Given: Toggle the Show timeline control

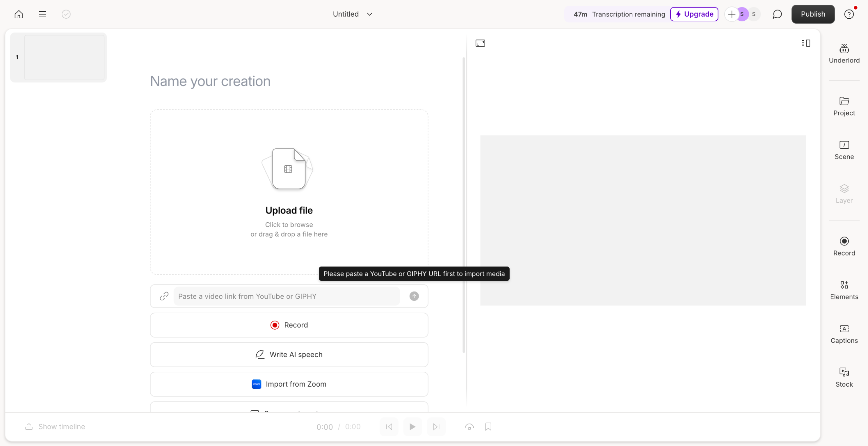Looking at the screenshot, I should pyautogui.click(x=55, y=427).
